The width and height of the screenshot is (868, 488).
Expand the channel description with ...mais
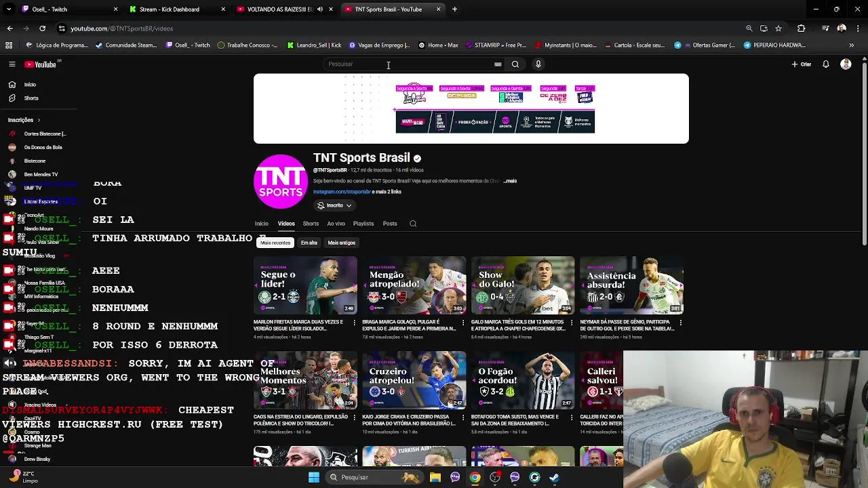pyautogui.click(x=510, y=181)
